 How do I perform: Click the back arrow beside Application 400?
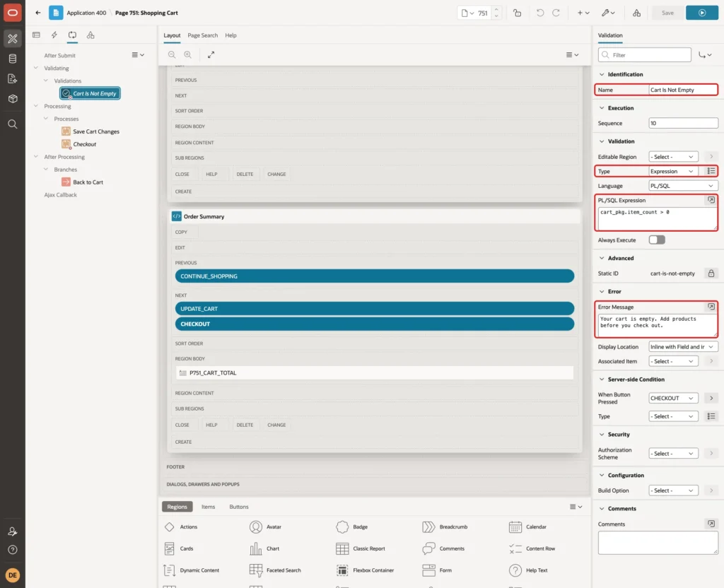[x=38, y=13]
